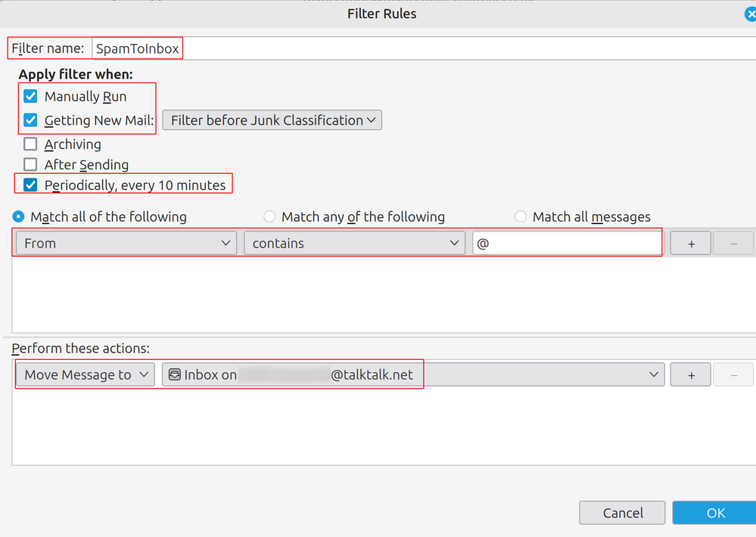Remove the action using the minus button
Screen dimensions: 756x537
click(x=733, y=375)
